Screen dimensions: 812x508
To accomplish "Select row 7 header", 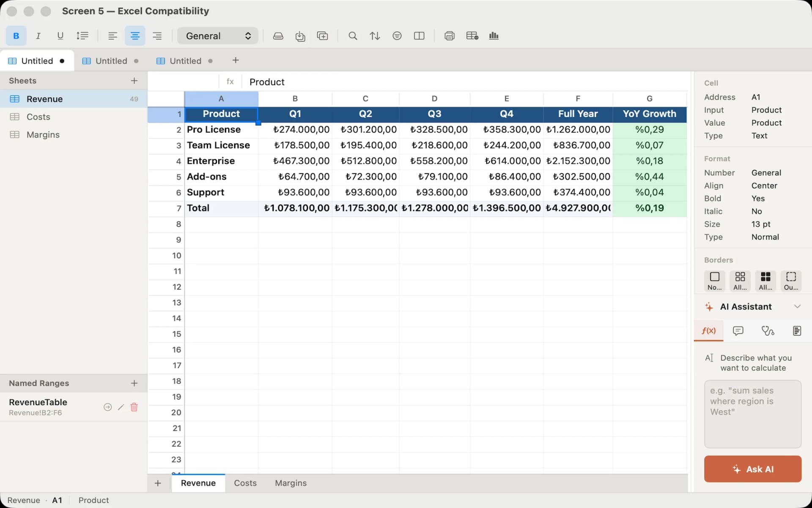I will point(166,208).
